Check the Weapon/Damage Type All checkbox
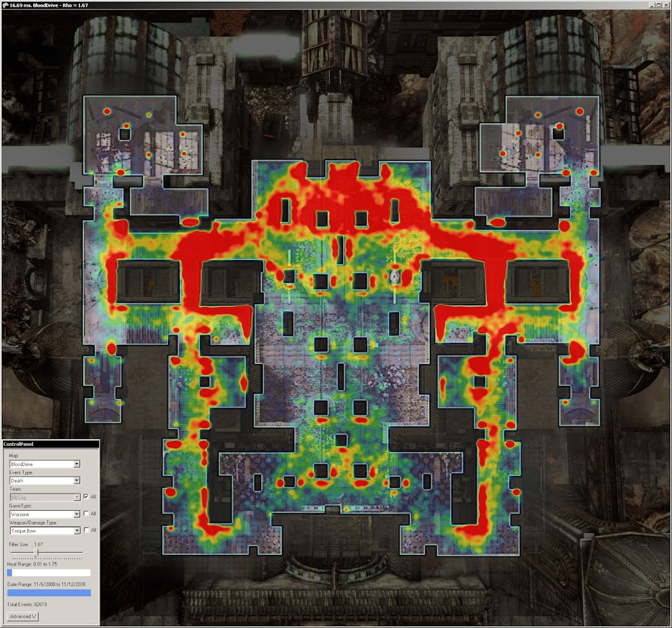The image size is (672, 628). point(86,530)
